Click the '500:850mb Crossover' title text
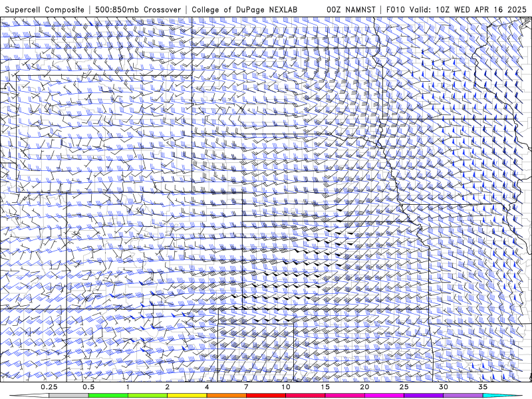The image size is (532, 399). (138, 9)
